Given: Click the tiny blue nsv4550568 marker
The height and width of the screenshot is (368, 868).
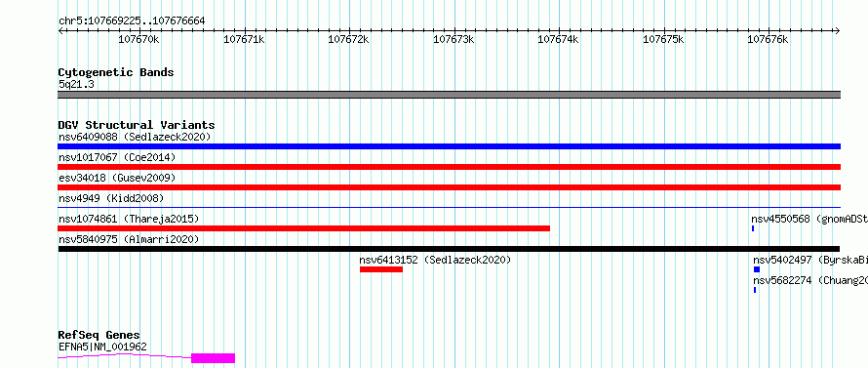Looking at the screenshot, I should tap(753, 228).
